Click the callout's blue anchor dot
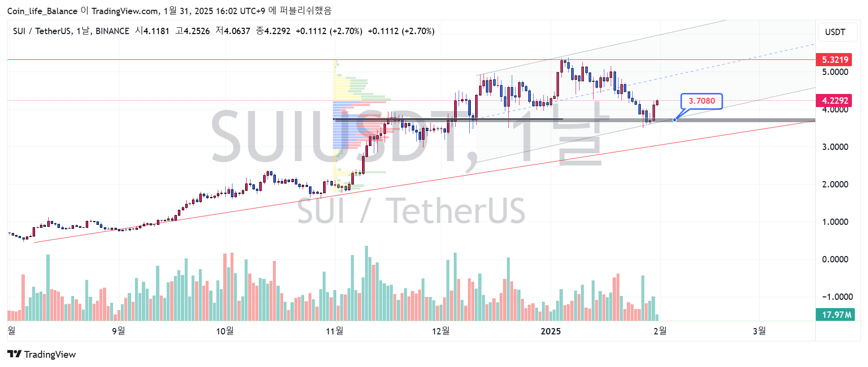 point(675,120)
